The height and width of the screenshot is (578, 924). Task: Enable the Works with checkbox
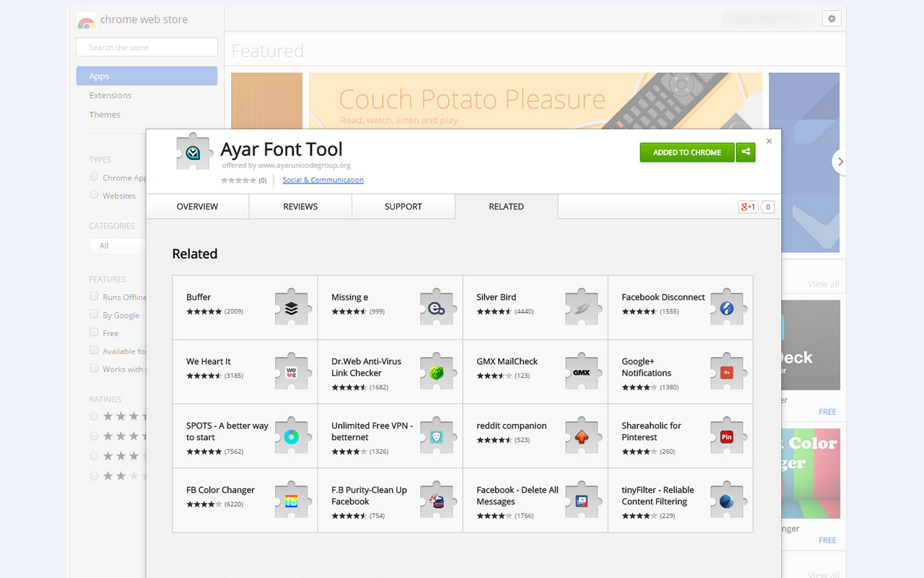94,368
